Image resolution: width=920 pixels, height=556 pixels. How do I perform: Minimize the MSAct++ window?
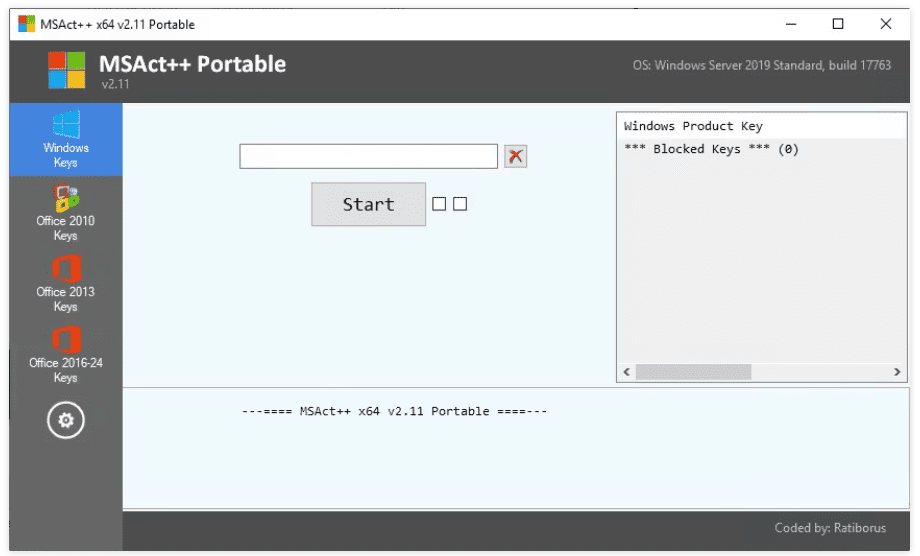[x=791, y=24]
